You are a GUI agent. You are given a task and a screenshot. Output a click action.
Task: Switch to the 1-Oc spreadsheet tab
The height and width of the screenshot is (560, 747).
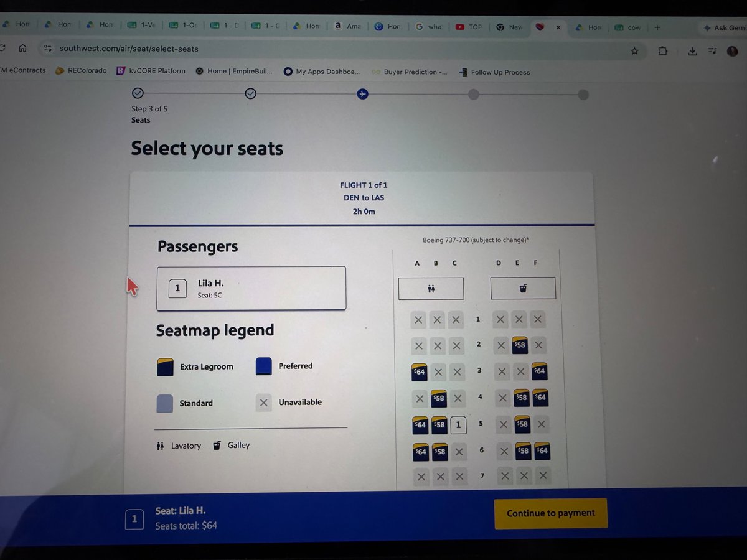[x=183, y=26]
